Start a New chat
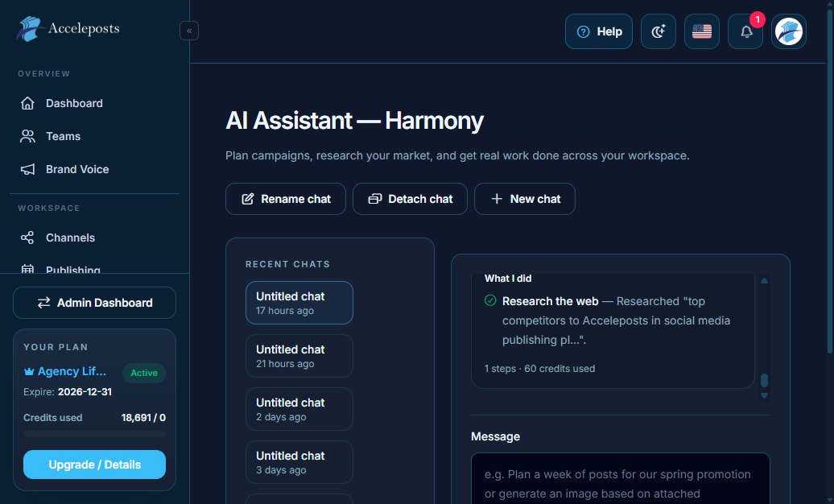Viewport: 834px width, 504px height. point(525,199)
